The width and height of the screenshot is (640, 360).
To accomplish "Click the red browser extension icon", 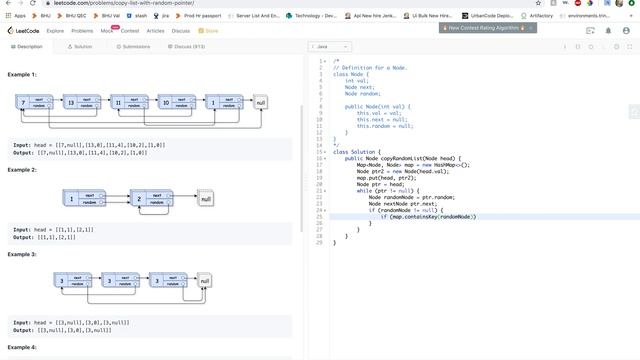I will coord(578,3).
